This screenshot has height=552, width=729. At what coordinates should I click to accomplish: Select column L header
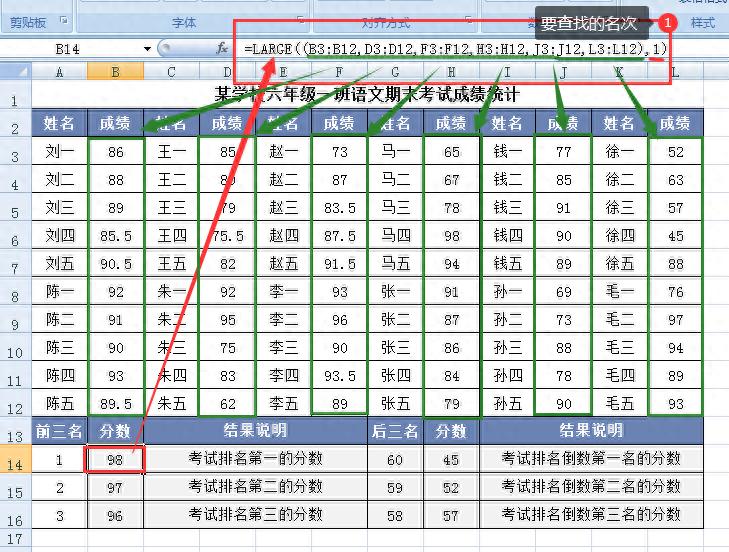(675, 72)
